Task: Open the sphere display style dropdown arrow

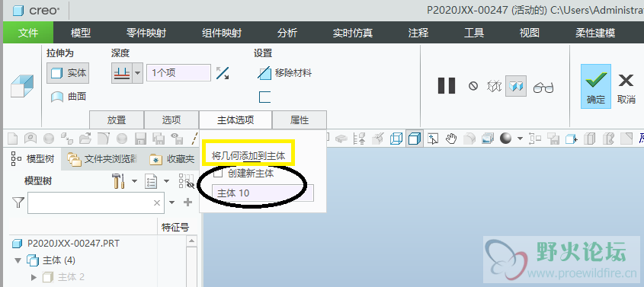Action: pos(520,139)
